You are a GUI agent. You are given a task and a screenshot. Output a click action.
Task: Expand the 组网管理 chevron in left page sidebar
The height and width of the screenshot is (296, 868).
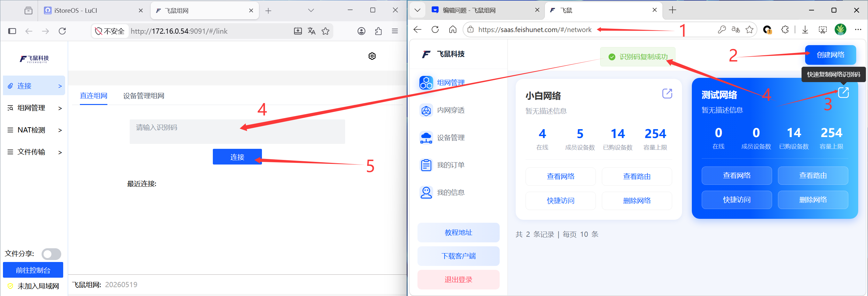pos(60,108)
